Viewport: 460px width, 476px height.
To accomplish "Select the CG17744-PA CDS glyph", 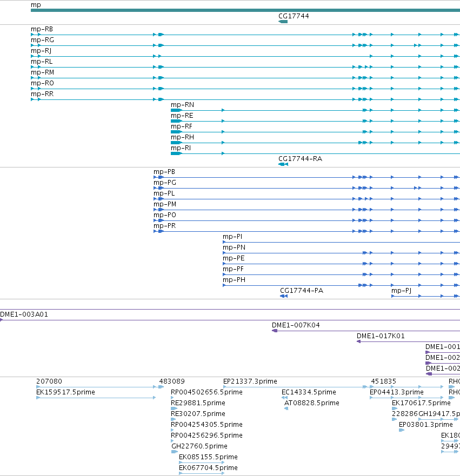I will pos(284,296).
